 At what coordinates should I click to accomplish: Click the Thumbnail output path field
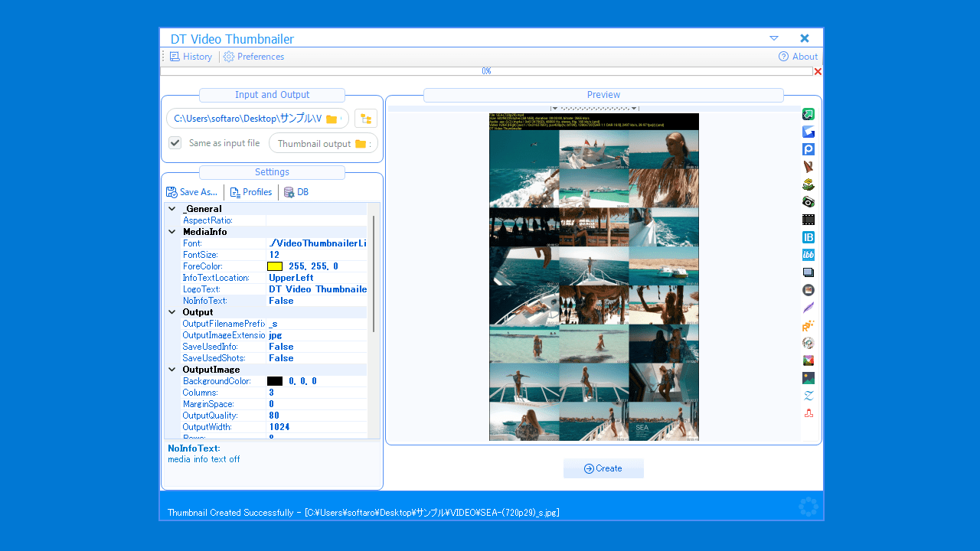(323, 143)
